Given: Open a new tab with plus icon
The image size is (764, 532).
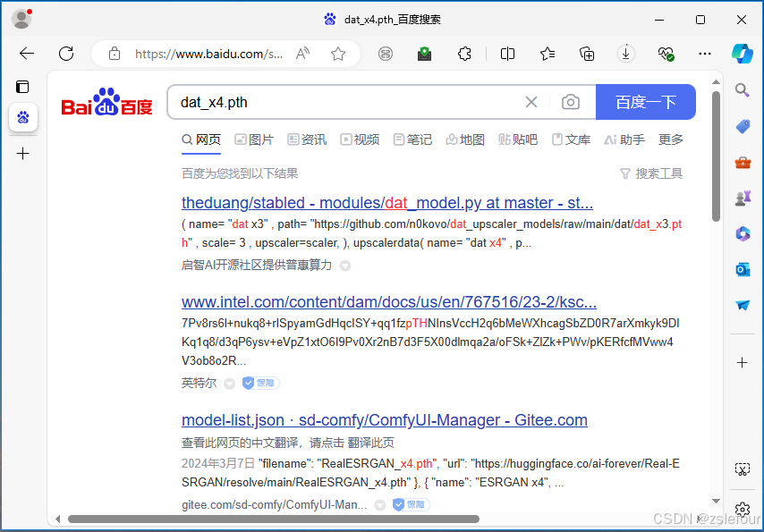Looking at the screenshot, I should (23, 154).
